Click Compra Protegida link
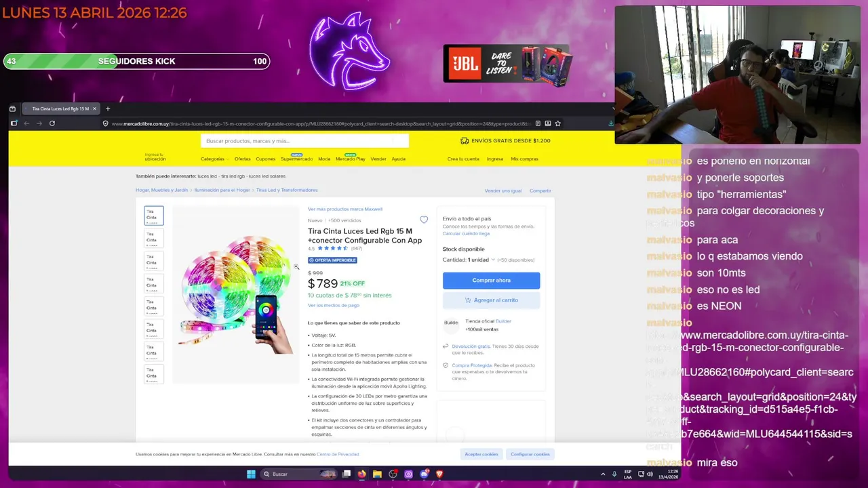The width and height of the screenshot is (868, 488). point(471,365)
